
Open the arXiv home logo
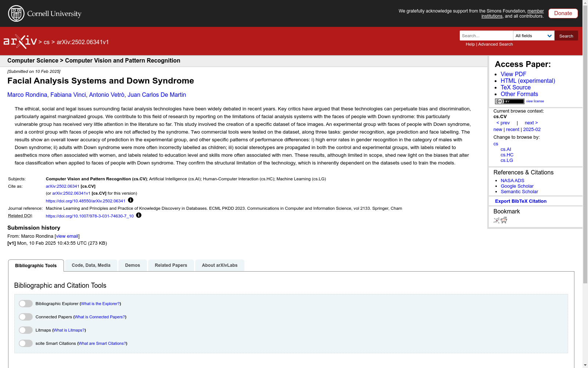(20, 42)
